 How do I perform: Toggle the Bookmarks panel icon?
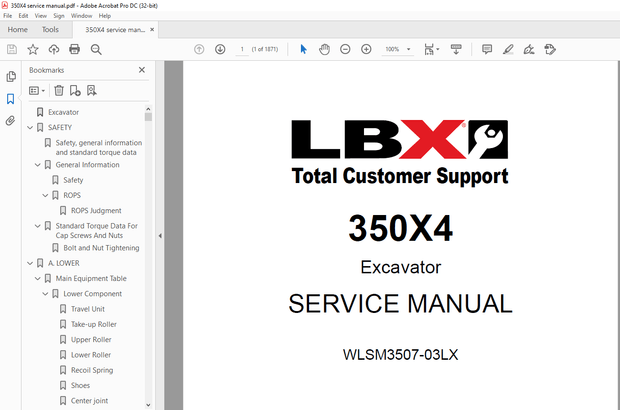tap(11, 98)
